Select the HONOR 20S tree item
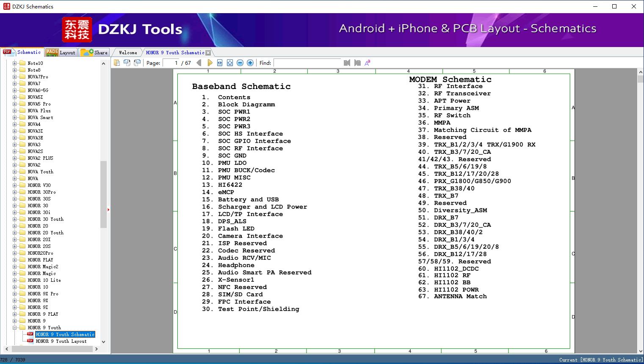 (x=39, y=246)
